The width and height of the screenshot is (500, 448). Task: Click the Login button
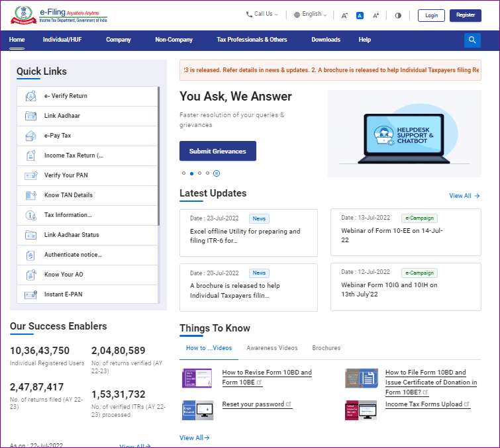click(x=431, y=15)
